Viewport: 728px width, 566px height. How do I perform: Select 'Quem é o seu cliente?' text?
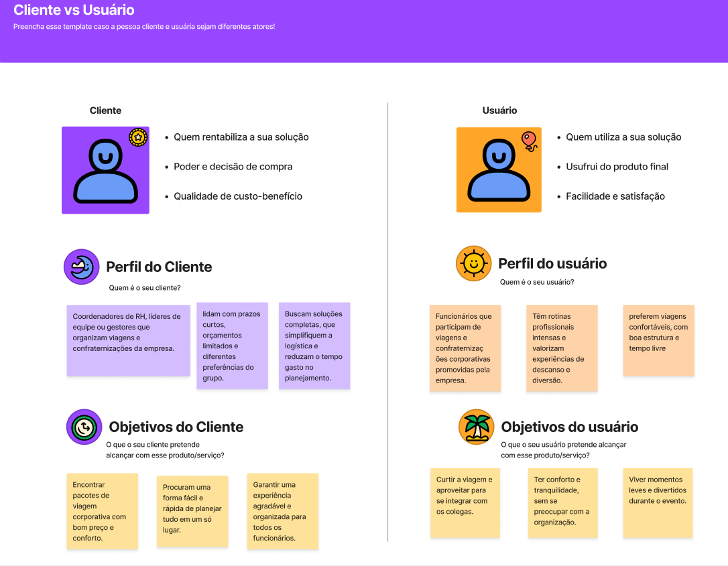click(145, 287)
